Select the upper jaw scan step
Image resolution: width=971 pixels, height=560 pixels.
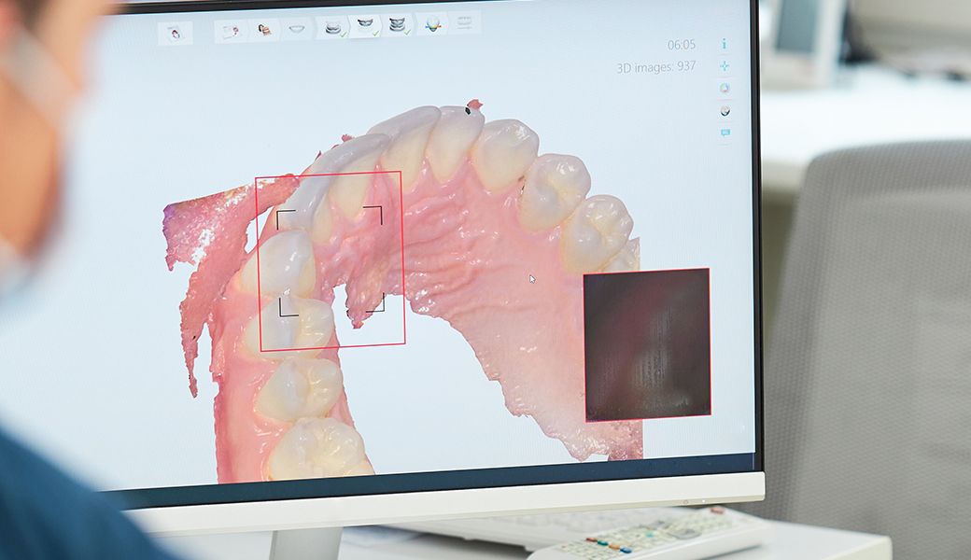click(x=365, y=26)
